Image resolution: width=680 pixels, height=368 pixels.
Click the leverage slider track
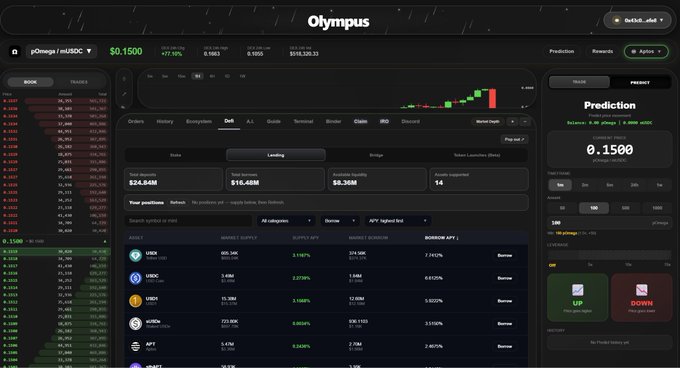[x=609, y=255]
